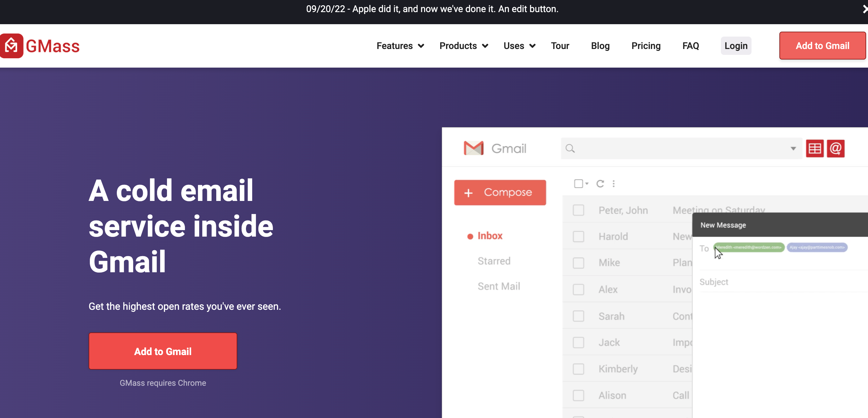Click the Compose button

500,192
